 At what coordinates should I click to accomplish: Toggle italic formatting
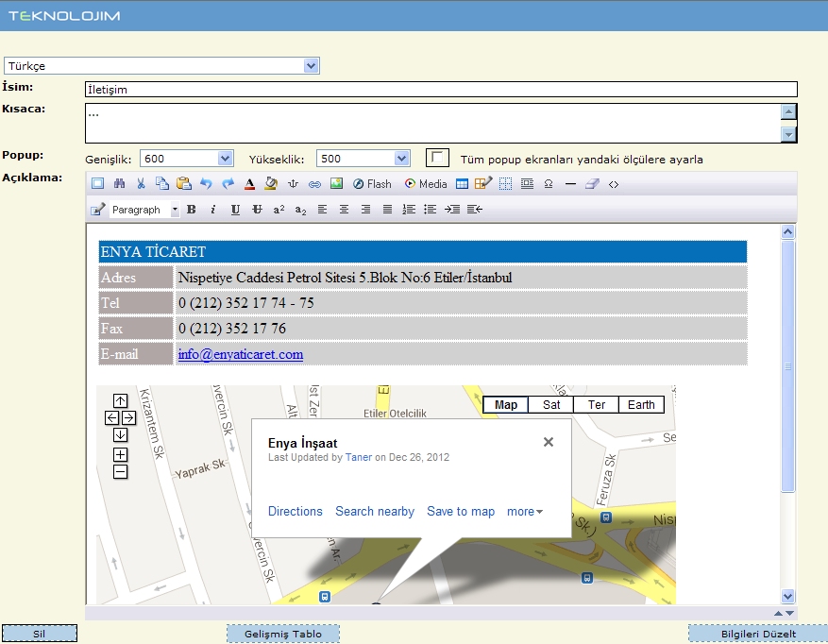[x=213, y=210]
